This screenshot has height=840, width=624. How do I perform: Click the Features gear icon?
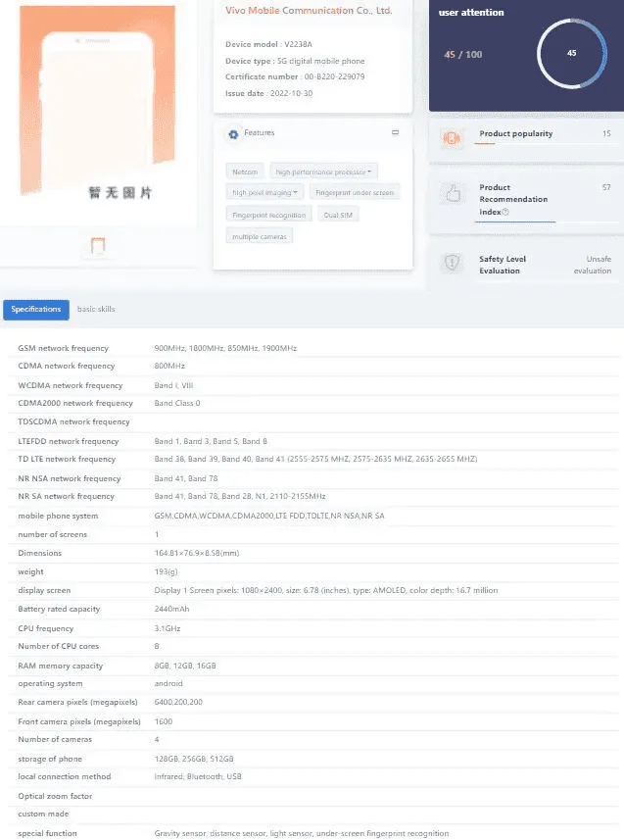233,133
